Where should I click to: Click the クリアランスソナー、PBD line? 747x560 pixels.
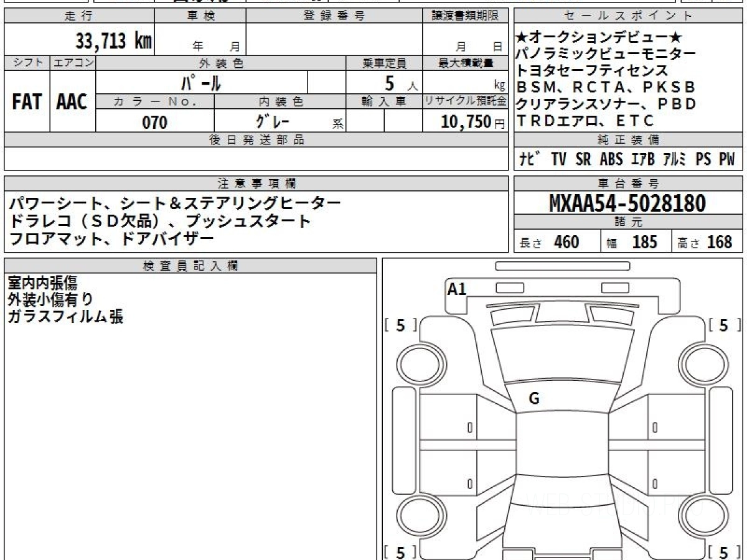point(606,104)
